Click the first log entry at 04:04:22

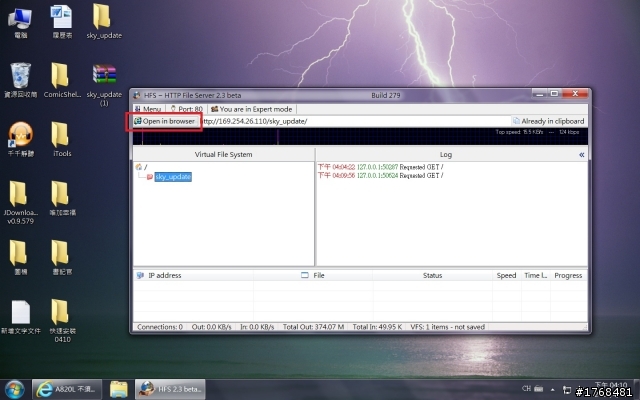[380, 167]
